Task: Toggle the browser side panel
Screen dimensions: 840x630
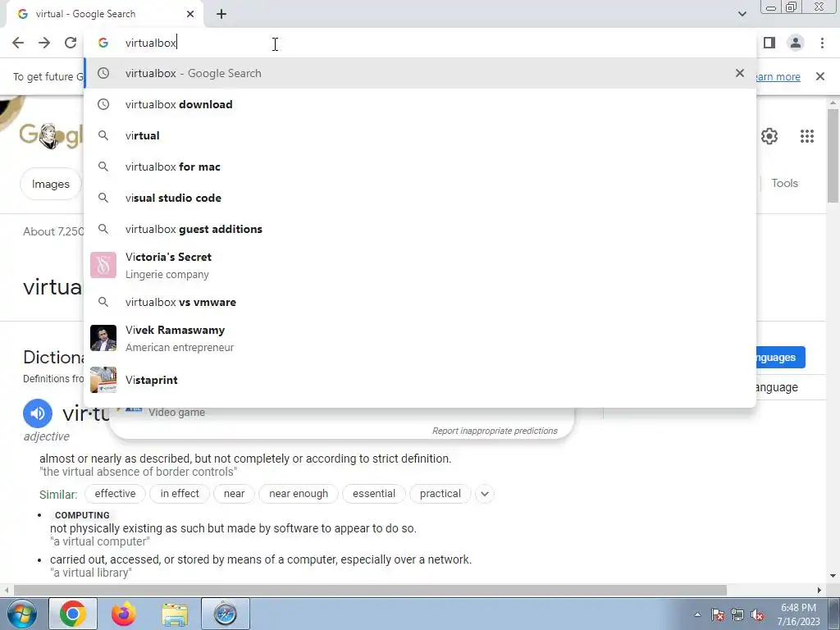Action: (x=769, y=43)
